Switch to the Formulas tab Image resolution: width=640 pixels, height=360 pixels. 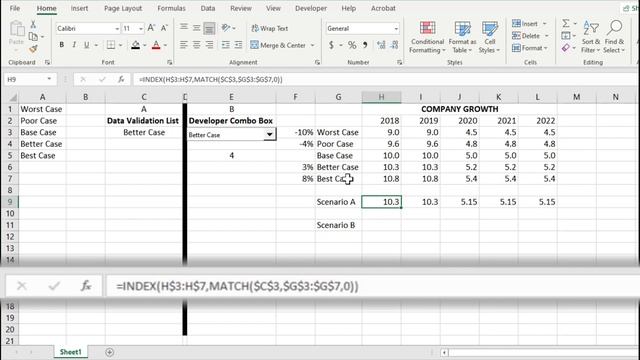pos(171,8)
